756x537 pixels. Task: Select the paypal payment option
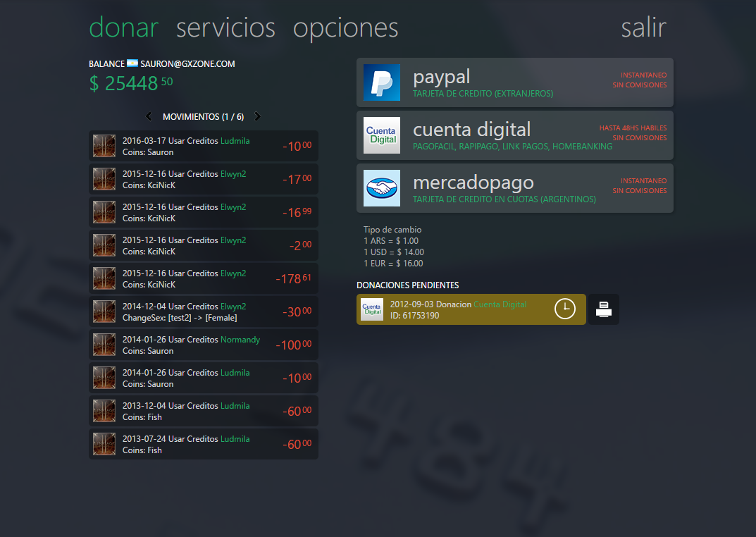[515, 82]
